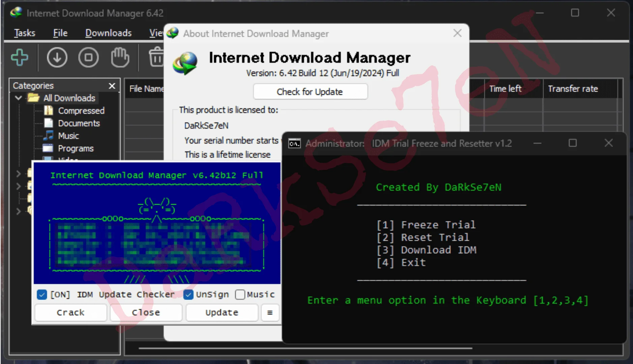Uncheck the UnSign checkbox
633x364 pixels.
point(188,295)
